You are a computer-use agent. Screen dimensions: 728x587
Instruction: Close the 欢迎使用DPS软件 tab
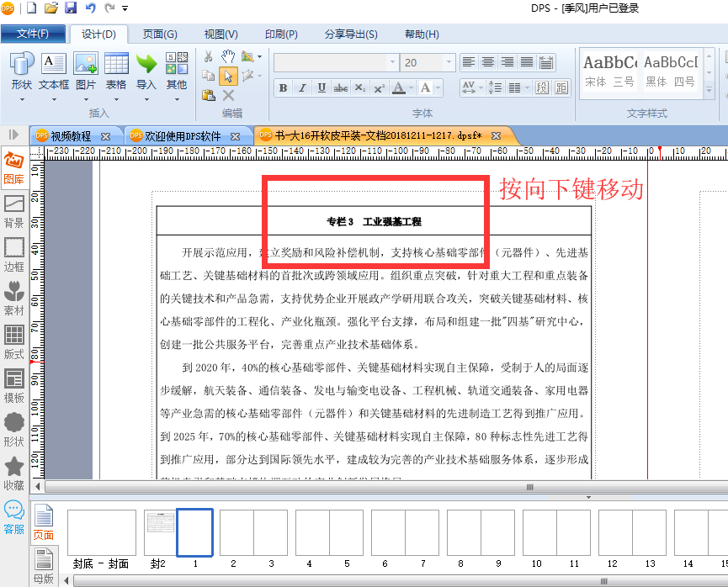pyautogui.click(x=236, y=136)
